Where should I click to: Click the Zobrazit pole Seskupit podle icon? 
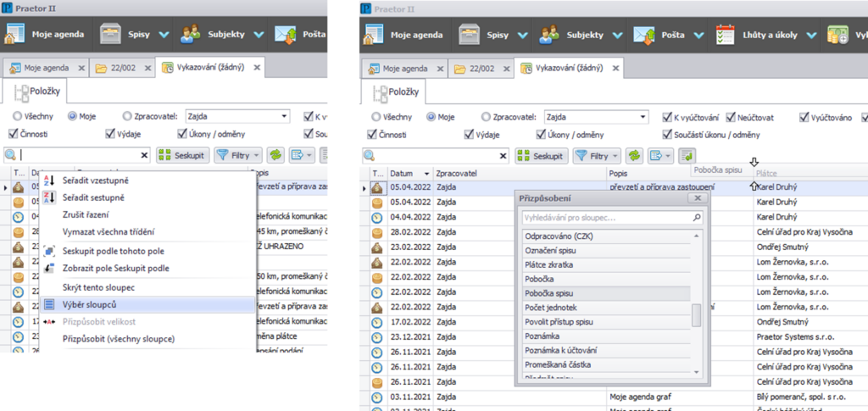tap(49, 269)
